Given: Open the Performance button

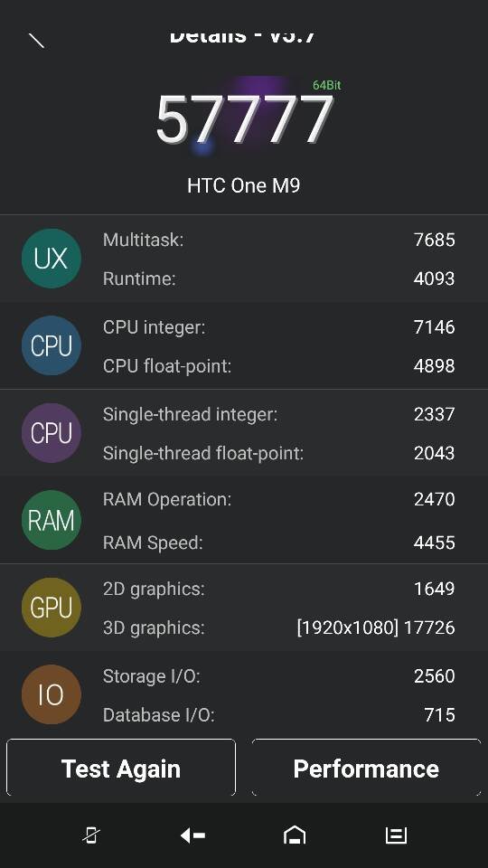Looking at the screenshot, I should tap(366, 768).
